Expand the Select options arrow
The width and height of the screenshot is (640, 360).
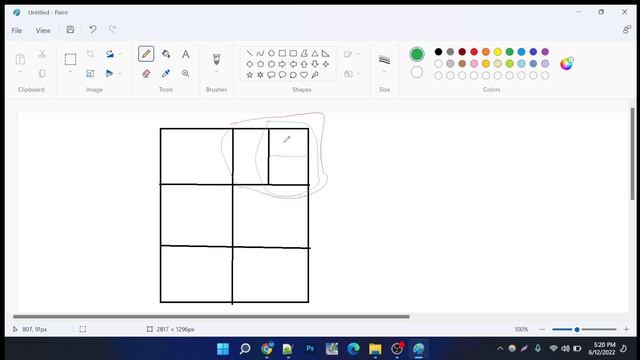pos(70,72)
